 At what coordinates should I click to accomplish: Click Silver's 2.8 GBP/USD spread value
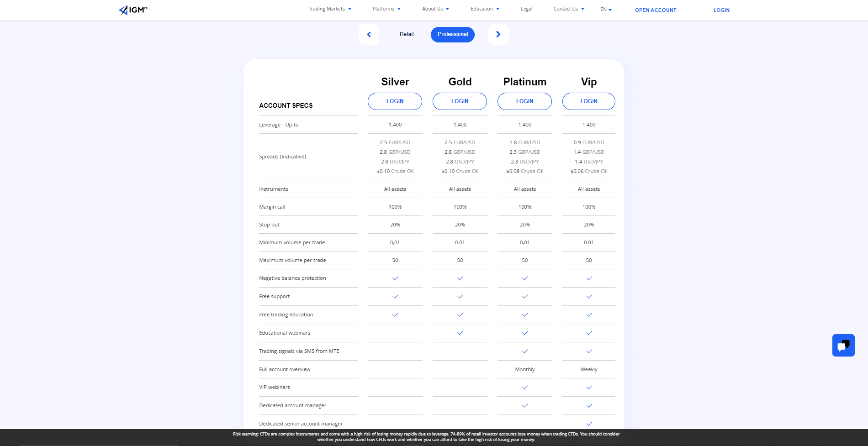tap(395, 152)
